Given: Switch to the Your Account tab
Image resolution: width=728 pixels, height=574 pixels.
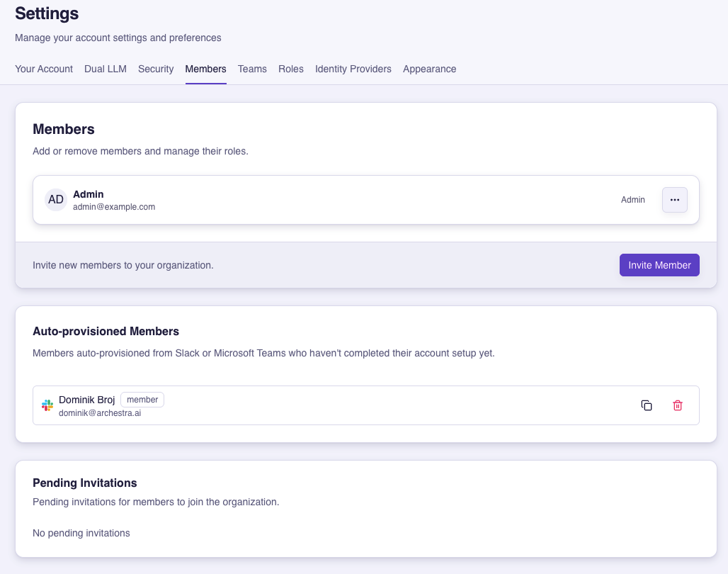Looking at the screenshot, I should [x=44, y=69].
